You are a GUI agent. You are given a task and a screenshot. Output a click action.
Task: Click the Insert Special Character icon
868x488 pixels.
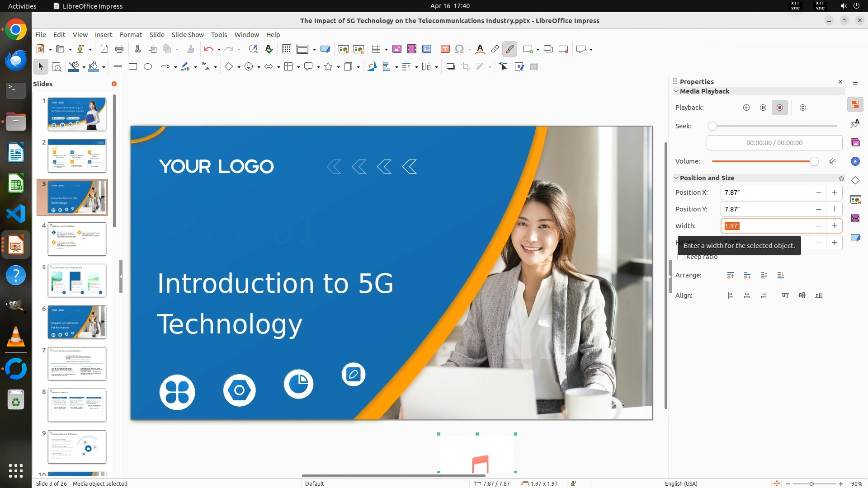459,49
